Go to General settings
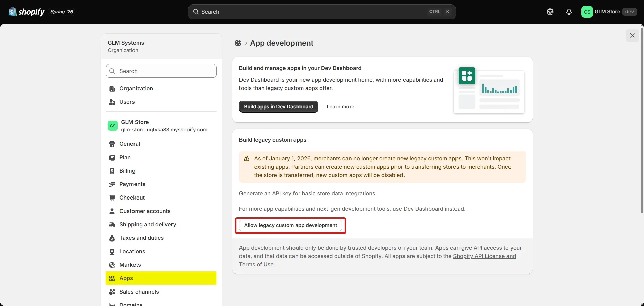 click(x=161, y=144)
